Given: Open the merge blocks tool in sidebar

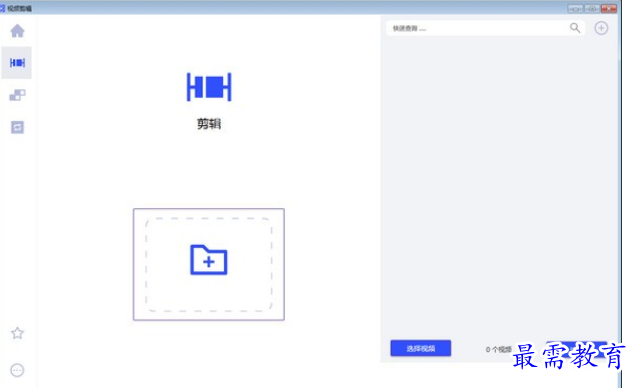Looking at the screenshot, I should click(17, 95).
